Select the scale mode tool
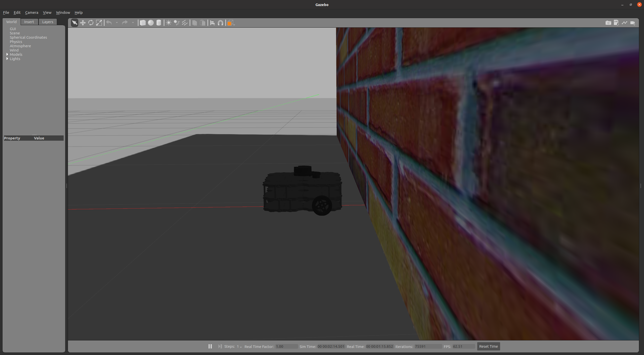 tap(99, 23)
